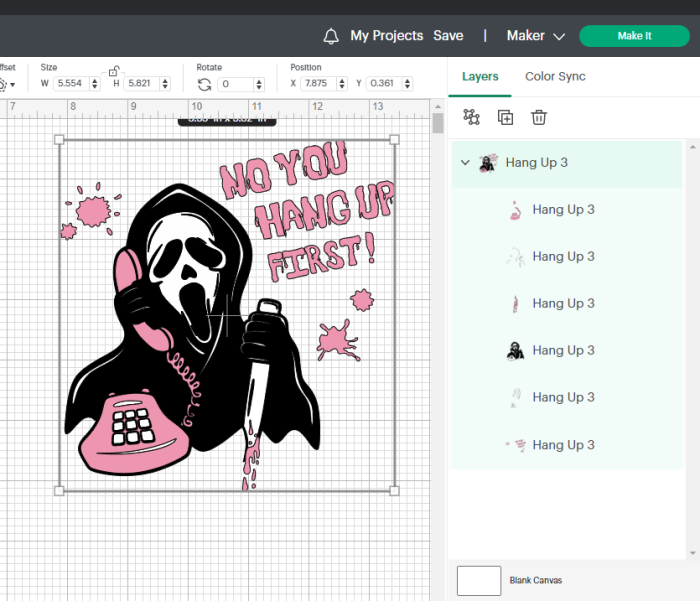The width and height of the screenshot is (700, 601).
Task: Collapse the Hang Up 3 group
Action: click(x=465, y=163)
